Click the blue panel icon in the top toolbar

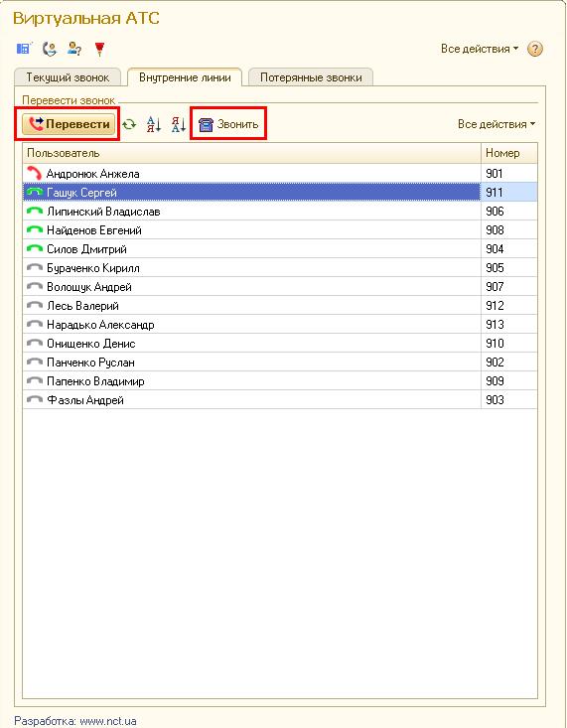point(23,49)
